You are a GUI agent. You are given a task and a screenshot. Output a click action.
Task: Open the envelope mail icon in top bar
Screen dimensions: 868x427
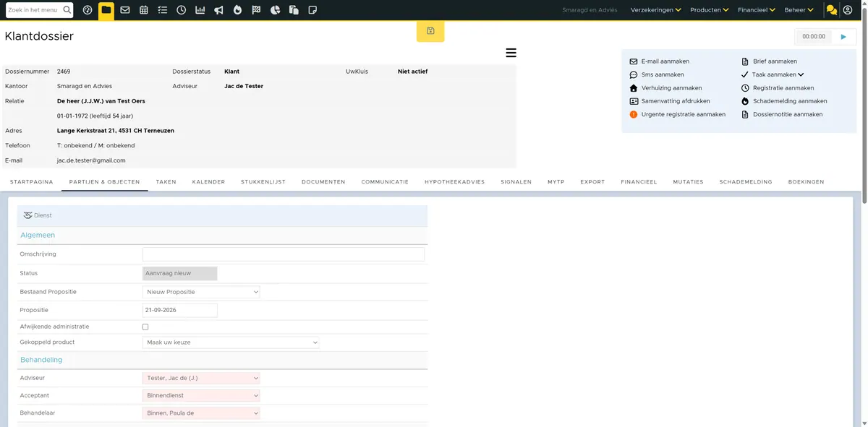(125, 10)
